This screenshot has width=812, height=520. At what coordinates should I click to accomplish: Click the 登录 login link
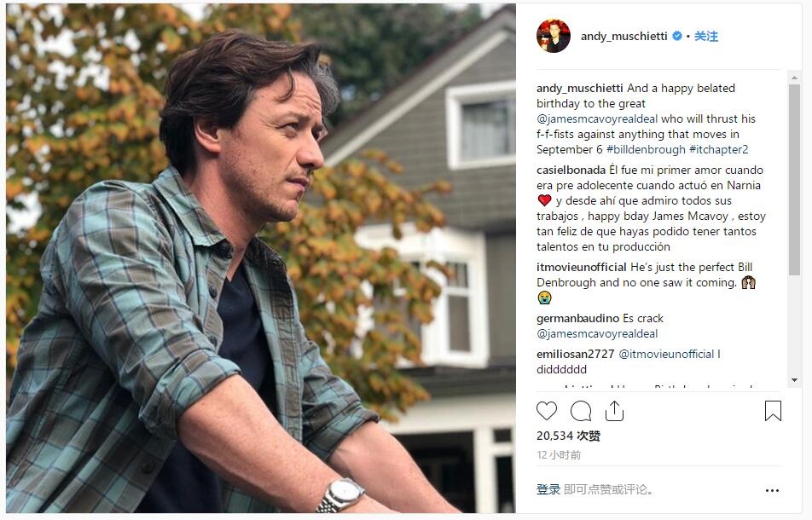(548, 489)
